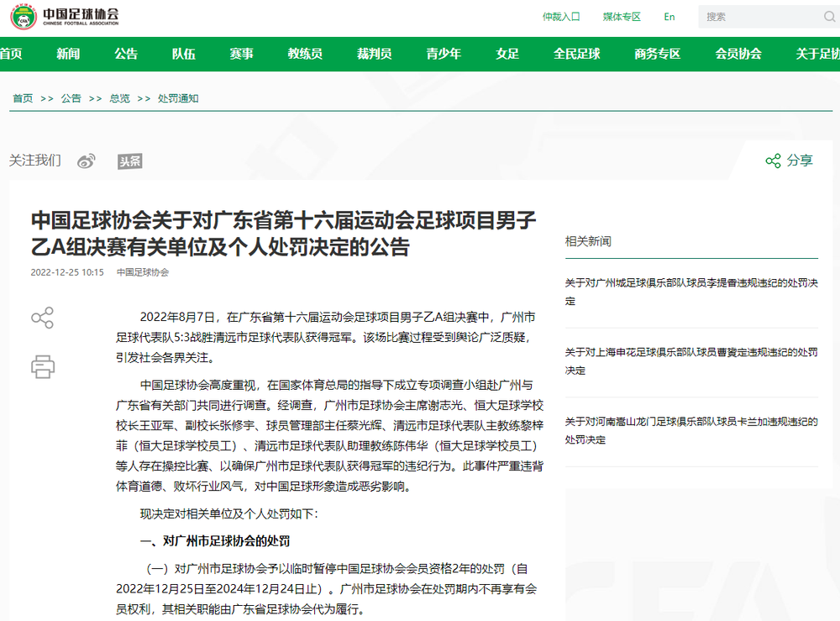Open the Toutiao 头条 follow icon
840x621 pixels.
[x=130, y=161]
